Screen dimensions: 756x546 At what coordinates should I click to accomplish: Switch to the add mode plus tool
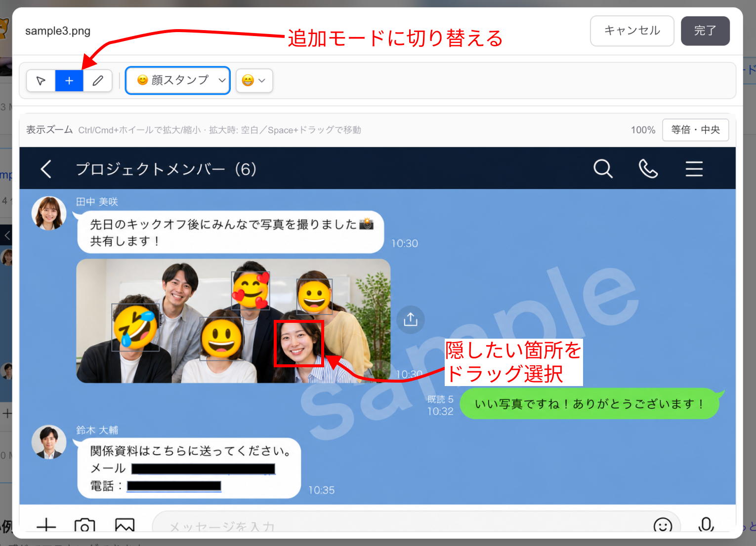[x=69, y=80]
